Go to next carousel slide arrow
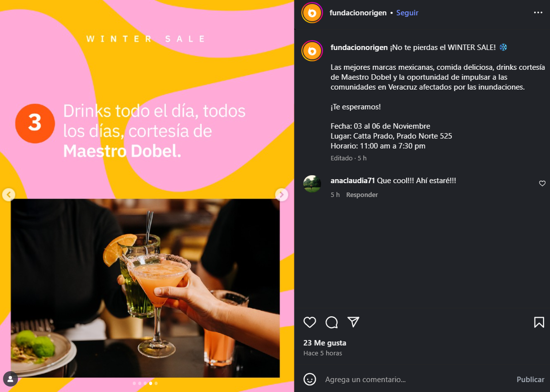Screen dimensions: 550x392 coord(281,195)
